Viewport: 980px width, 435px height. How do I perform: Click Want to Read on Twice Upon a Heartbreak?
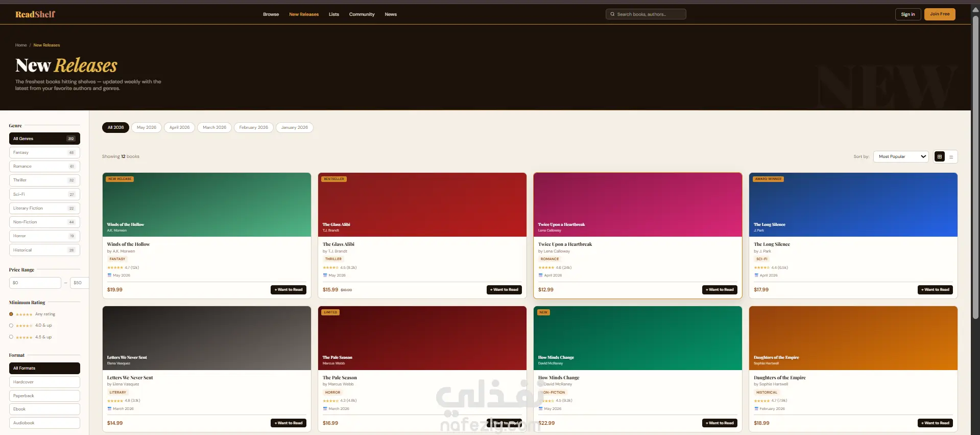(720, 290)
